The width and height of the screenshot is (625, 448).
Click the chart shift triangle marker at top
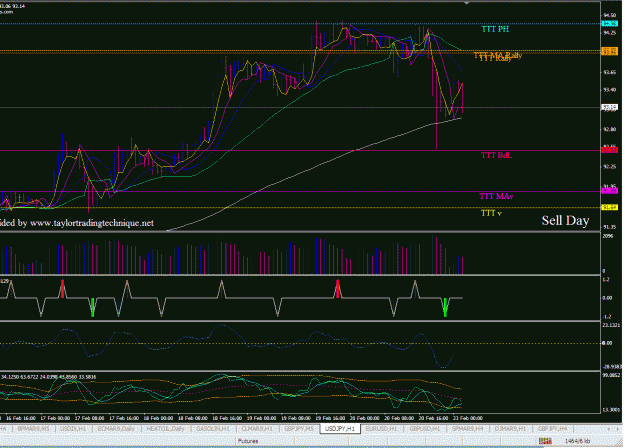click(467, 3)
